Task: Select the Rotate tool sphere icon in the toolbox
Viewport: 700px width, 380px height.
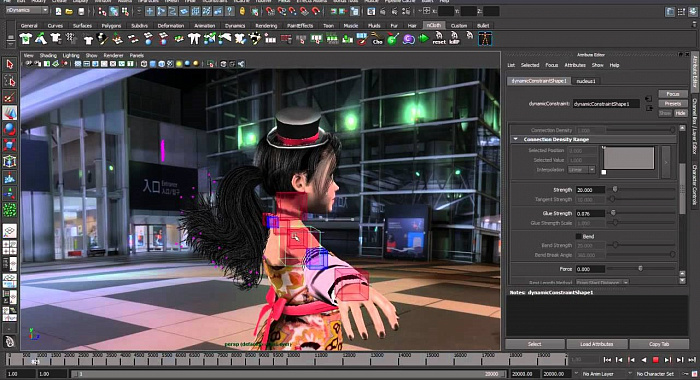Action: [10, 129]
